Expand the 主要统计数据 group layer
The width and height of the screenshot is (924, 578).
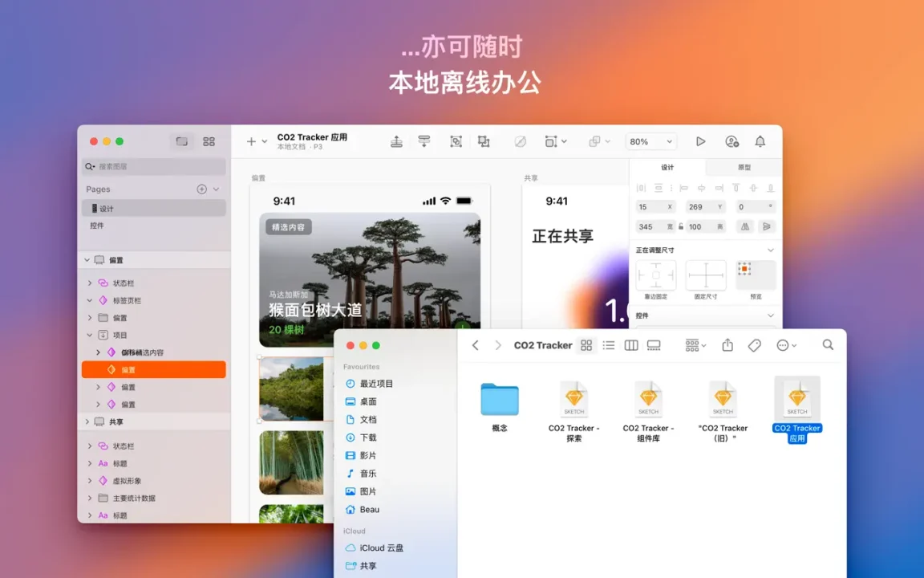click(x=90, y=498)
